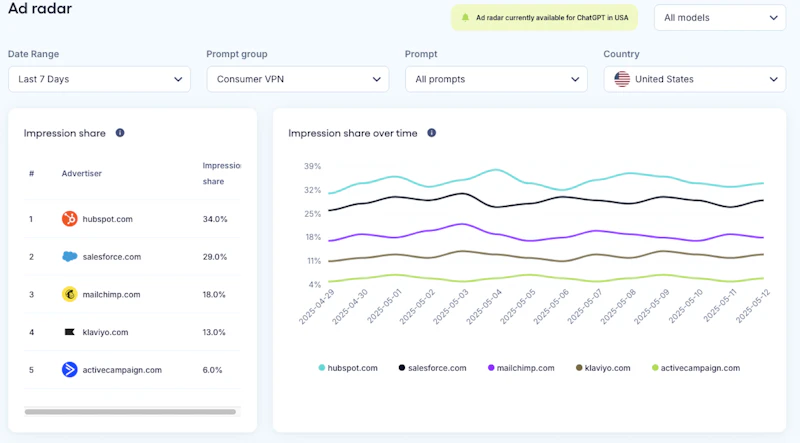The height and width of the screenshot is (443, 800).
Task: Click the 6.0% impression share value
Action: (x=212, y=370)
